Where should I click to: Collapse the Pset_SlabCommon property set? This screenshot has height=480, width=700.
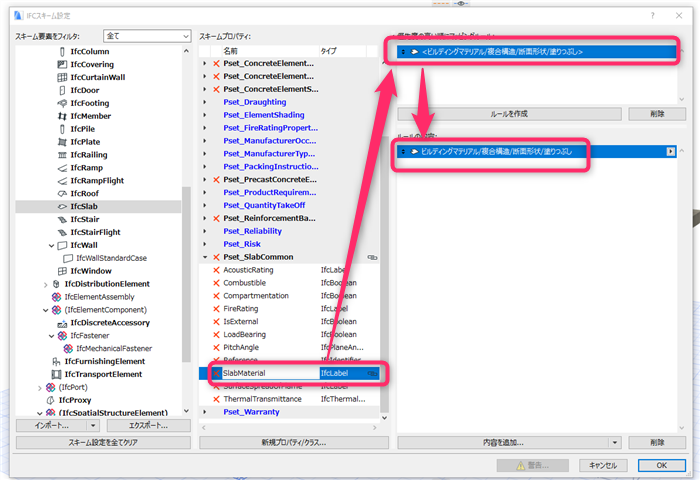205,257
